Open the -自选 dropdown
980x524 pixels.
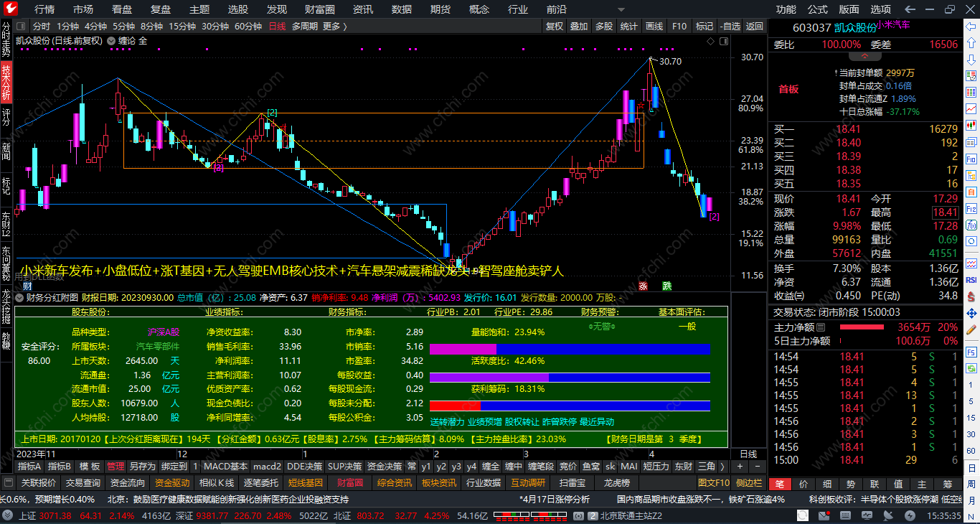(x=730, y=27)
